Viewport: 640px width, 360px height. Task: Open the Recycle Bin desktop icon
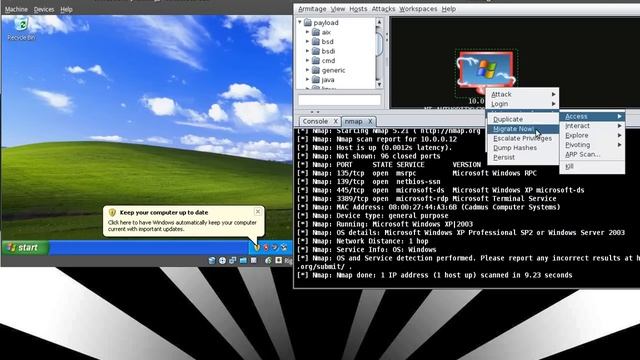pyautogui.click(x=21, y=29)
